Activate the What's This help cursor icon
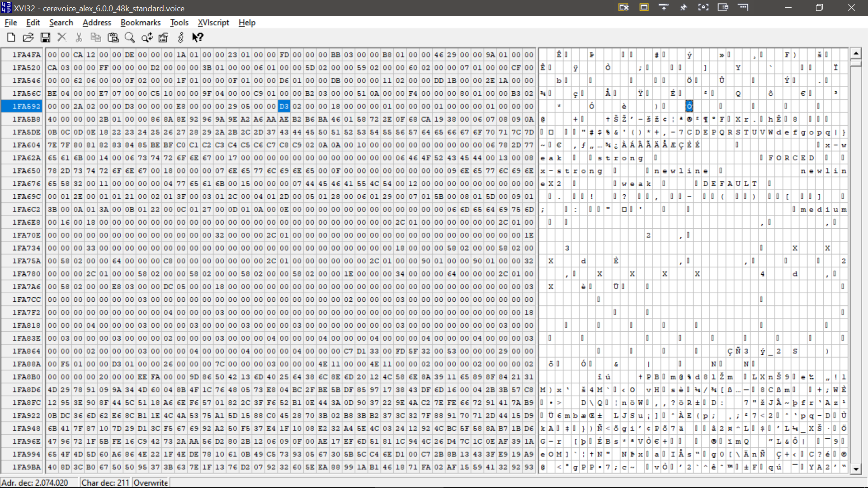 tap(198, 38)
